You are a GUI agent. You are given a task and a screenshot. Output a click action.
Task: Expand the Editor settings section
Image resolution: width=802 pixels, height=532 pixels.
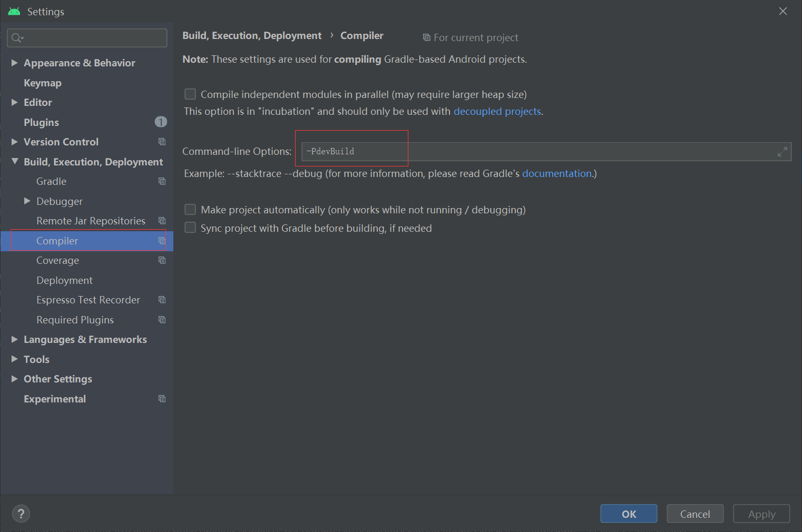point(15,102)
